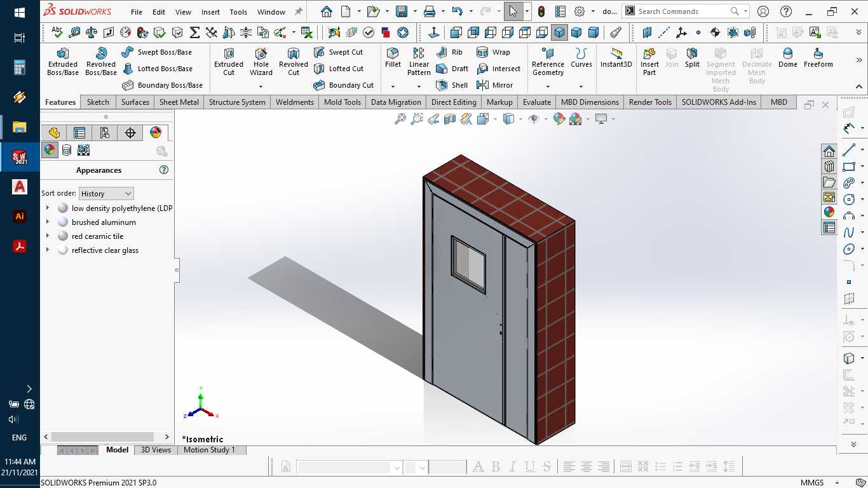Viewport: 868px width, 488px height.
Task: Open the Motion Study 1 tab
Action: coord(209,450)
